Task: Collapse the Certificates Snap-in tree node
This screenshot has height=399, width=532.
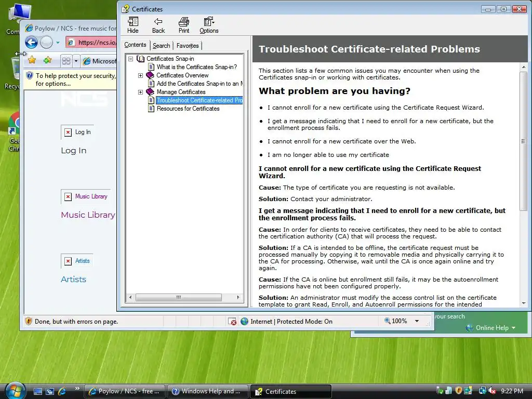Action: [x=130, y=59]
